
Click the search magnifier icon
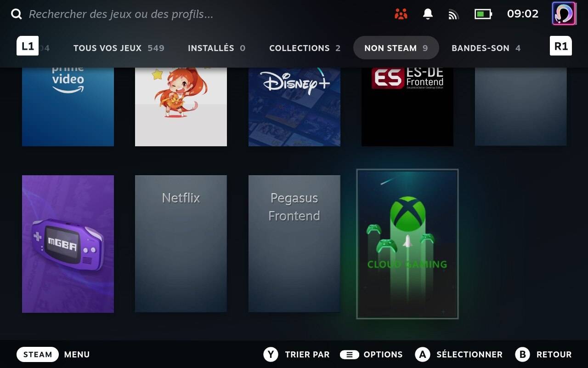(17, 14)
